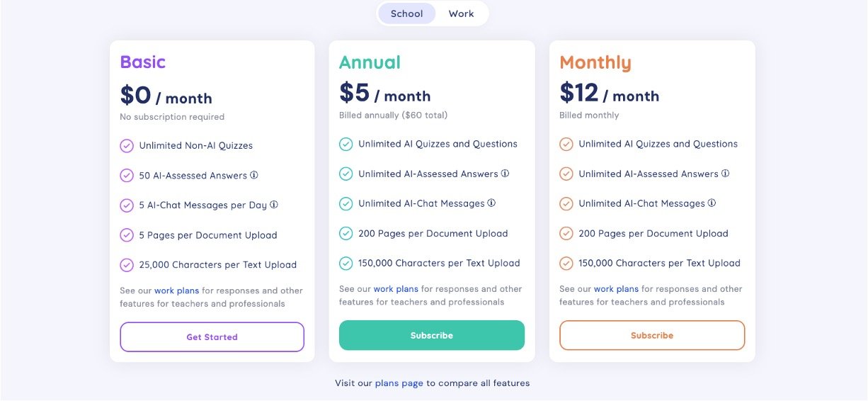Subscribe to the Annual plan
The image size is (868, 401).
tap(431, 335)
